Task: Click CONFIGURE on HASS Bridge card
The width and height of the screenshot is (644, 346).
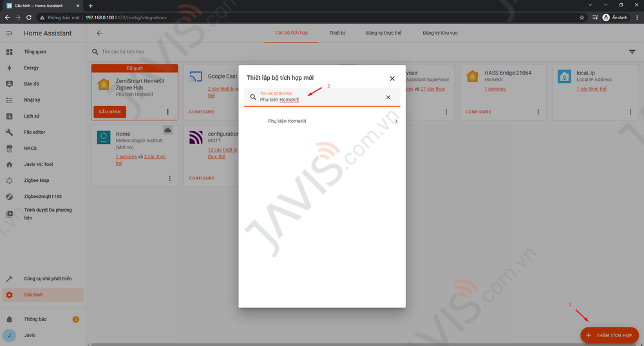Action: (478, 112)
